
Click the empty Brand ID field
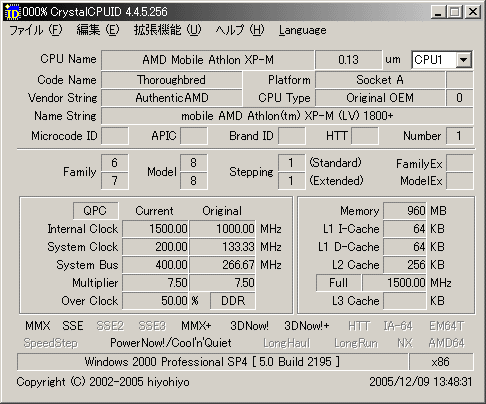[292, 136]
